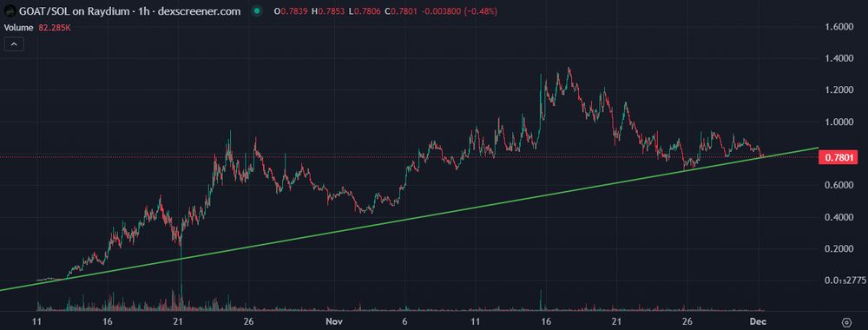Click the current price label 0.7801
This screenshot has width=868, height=330.
[x=839, y=158]
